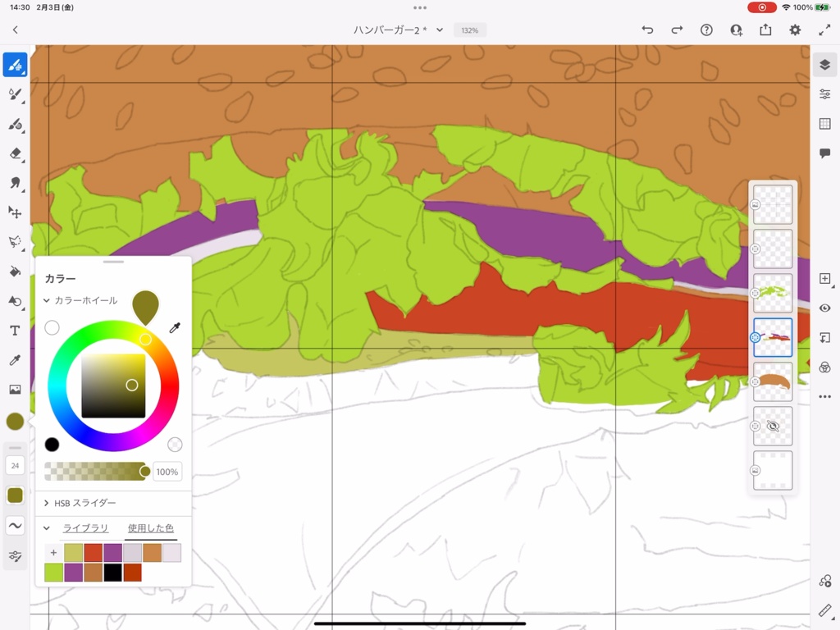Image resolution: width=840 pixels, height=630 pixels.
Task: Choose the white color preset circle
Action: 52,328
